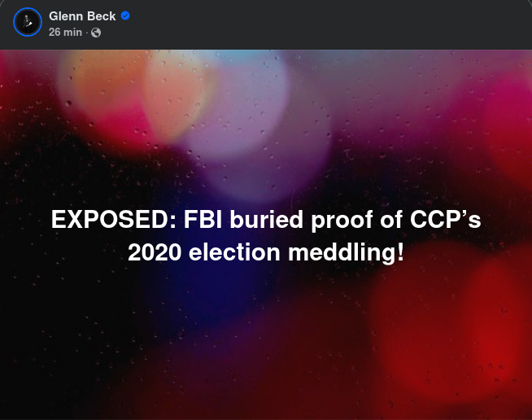Click the globe public audience icon

(96, 33)
